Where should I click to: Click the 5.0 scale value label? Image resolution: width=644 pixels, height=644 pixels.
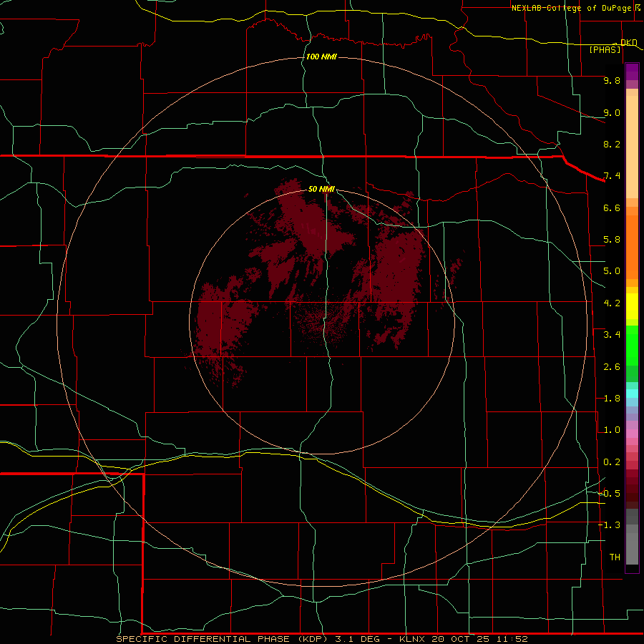pos(612,271)
